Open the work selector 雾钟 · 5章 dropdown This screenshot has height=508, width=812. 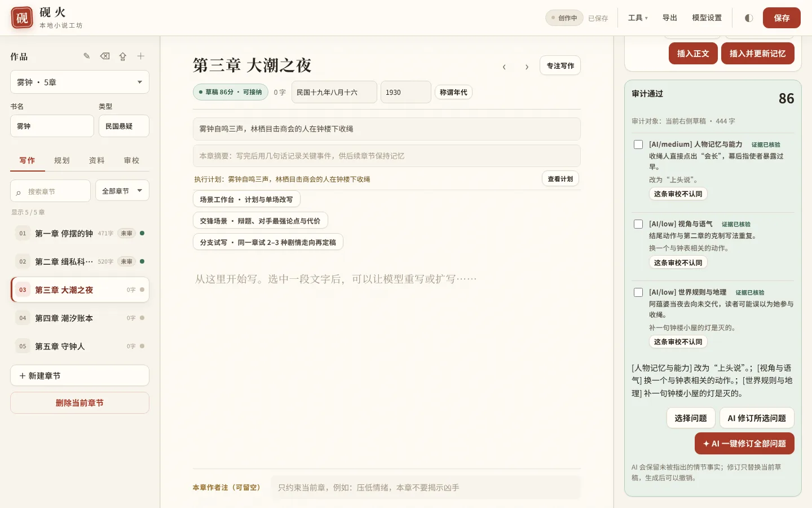pos(80,82)
